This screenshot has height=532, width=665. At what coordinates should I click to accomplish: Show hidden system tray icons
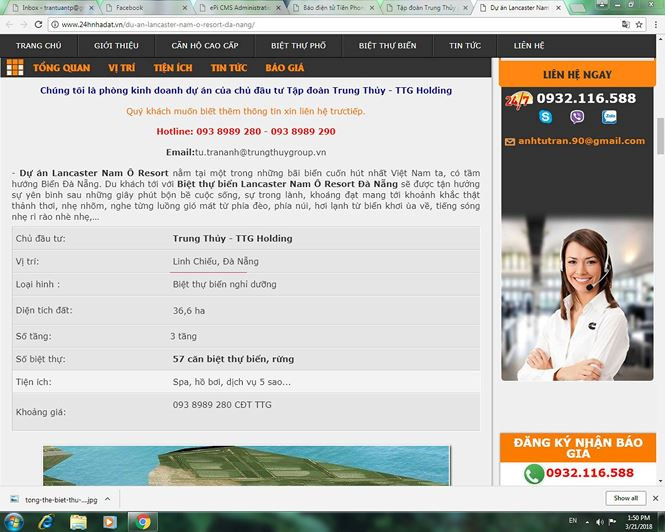coord(587,522)
